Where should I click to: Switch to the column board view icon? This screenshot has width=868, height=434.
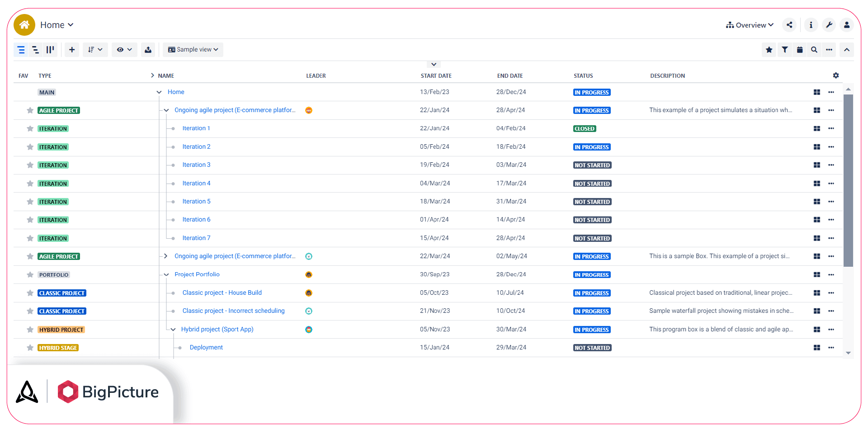click(x=50, y=50)
